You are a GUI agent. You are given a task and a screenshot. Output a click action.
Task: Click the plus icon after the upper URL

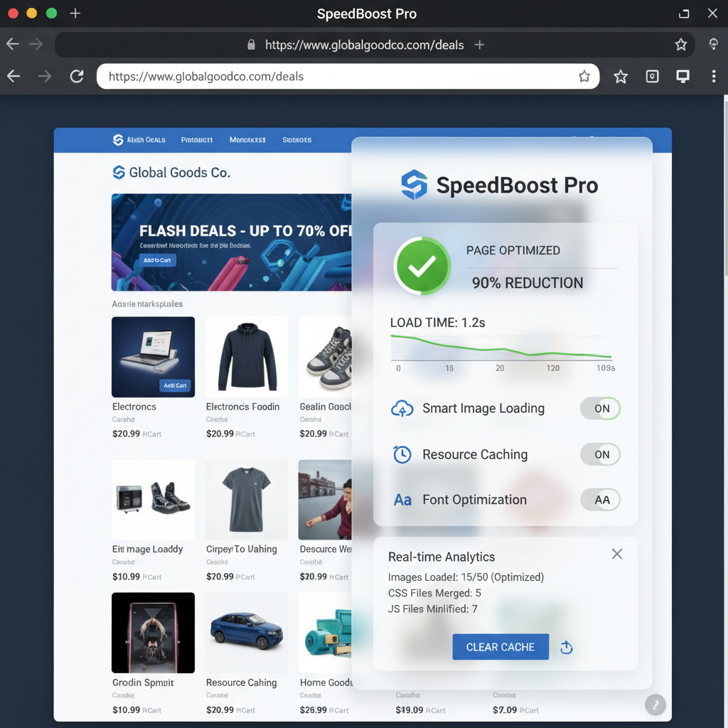point(479,45)
